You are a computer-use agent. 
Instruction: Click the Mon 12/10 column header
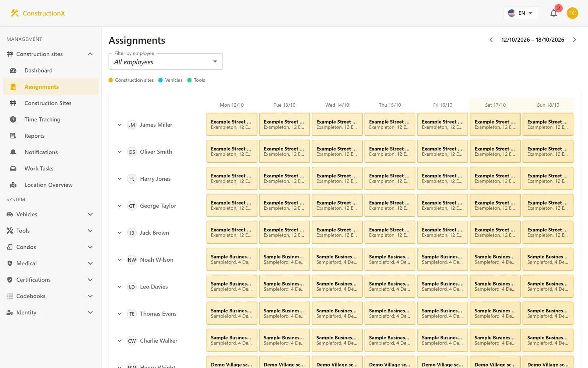(232, 105)
